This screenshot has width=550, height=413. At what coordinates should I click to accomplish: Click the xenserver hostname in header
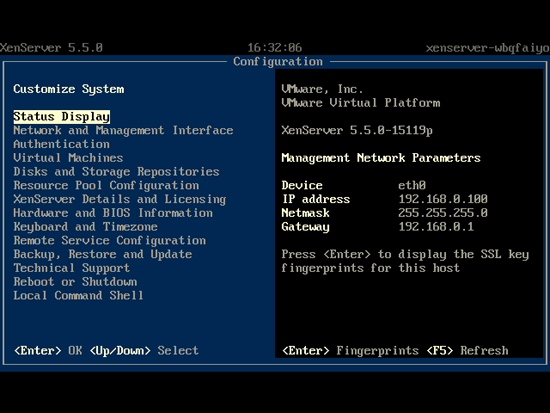pyautogui.click(x=488, y=48)
